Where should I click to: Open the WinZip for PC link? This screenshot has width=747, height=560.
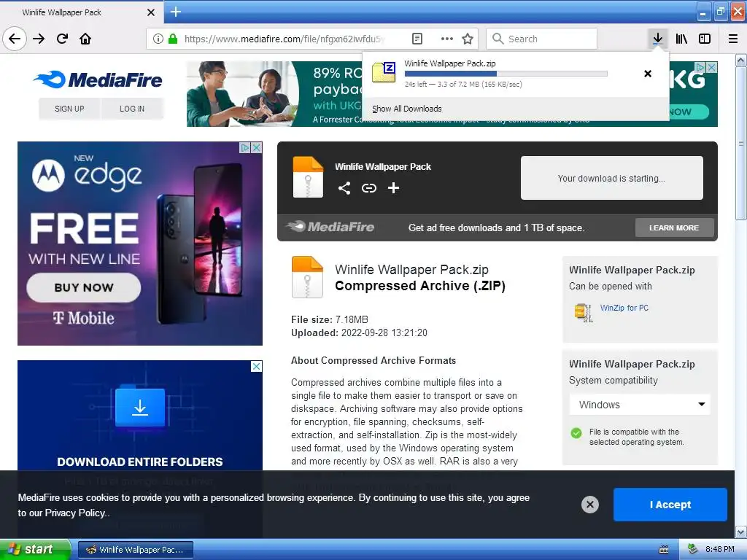624,308
